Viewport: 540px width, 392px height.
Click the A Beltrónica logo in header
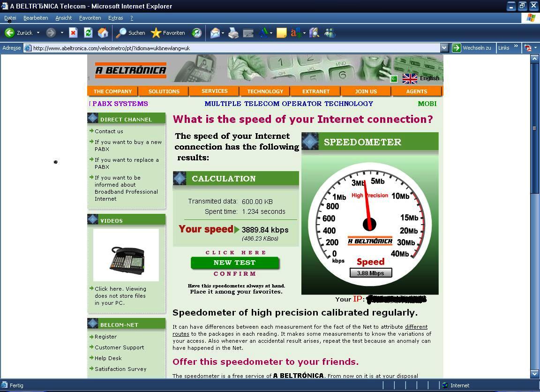point(130,70)
